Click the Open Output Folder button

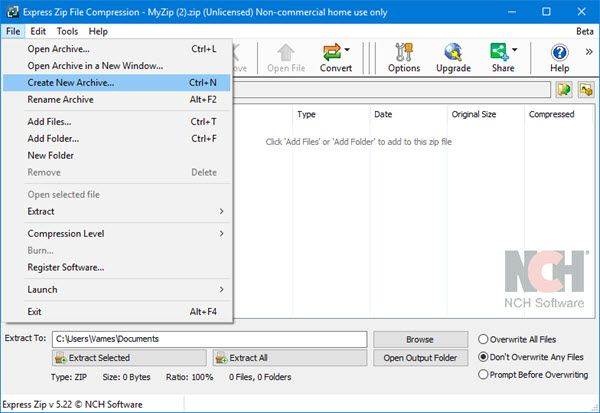tap(420, 358)
